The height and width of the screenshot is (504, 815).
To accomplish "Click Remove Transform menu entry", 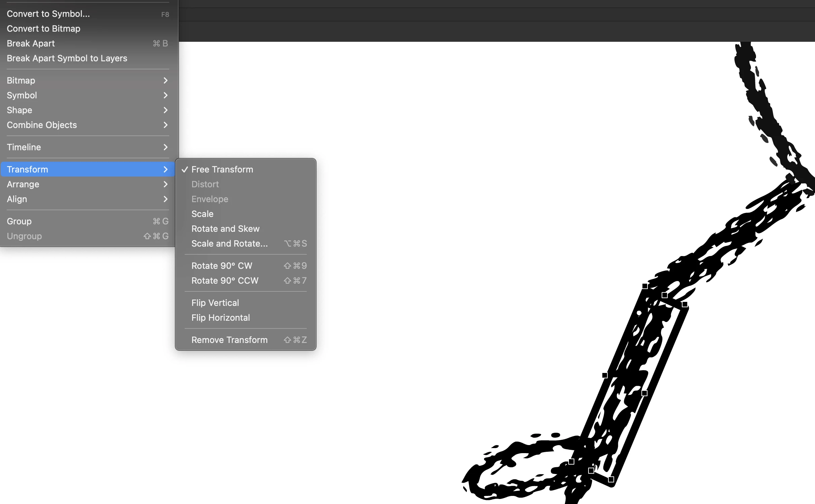I will point(229,340).
